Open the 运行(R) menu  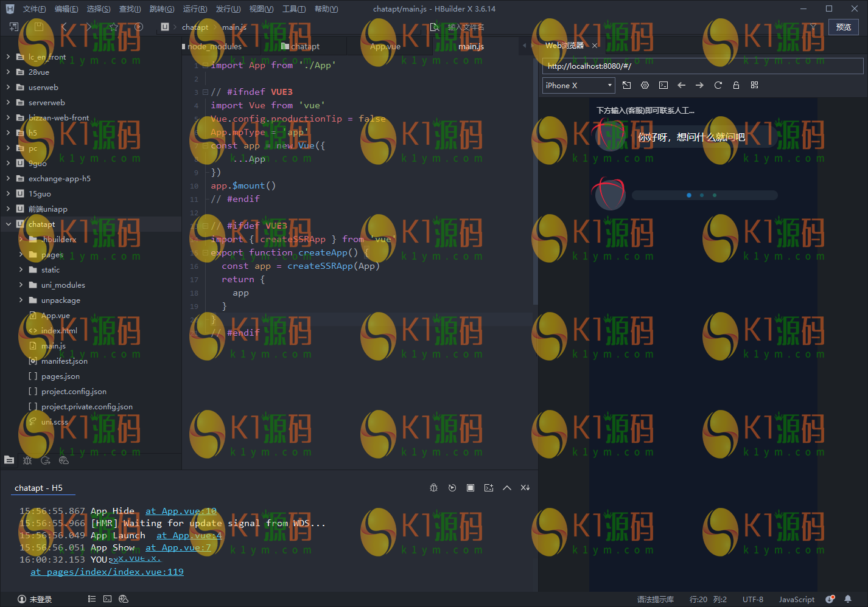coord(195,9)
